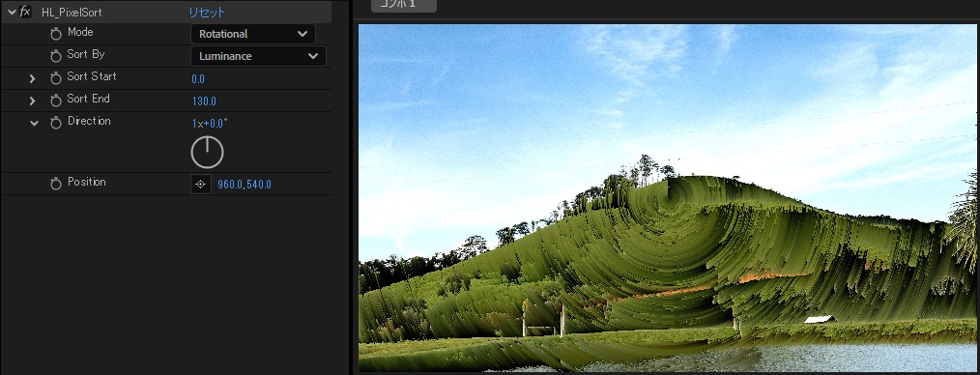Collapse the HL_PixelSort effect group
Image resolution: width=980 pixels, height=375 pixels.
click(x=11, y=12)
